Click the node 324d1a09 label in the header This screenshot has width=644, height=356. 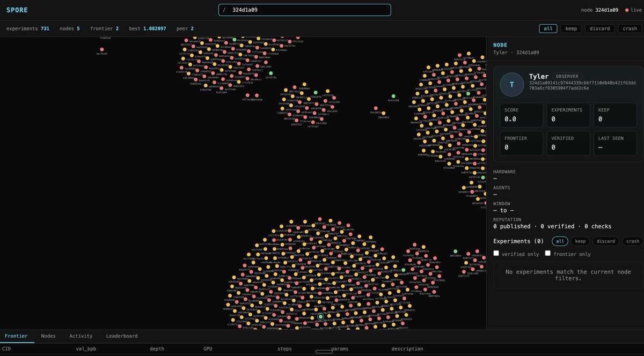[599, 10]
